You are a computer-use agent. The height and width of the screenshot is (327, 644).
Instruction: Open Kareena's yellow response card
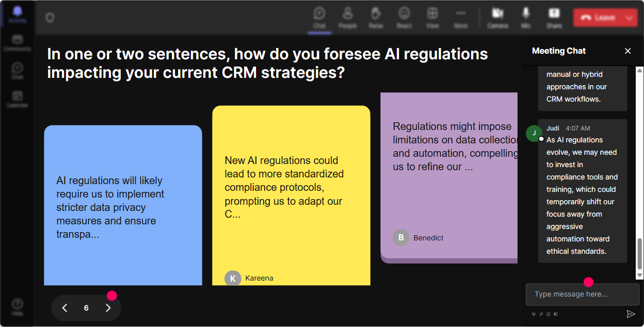[291, 195]
